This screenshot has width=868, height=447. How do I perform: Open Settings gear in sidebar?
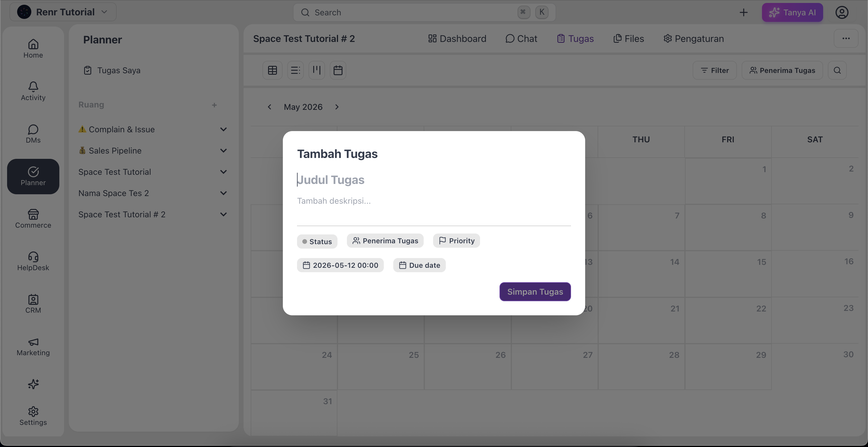click(x=33, y=416)
